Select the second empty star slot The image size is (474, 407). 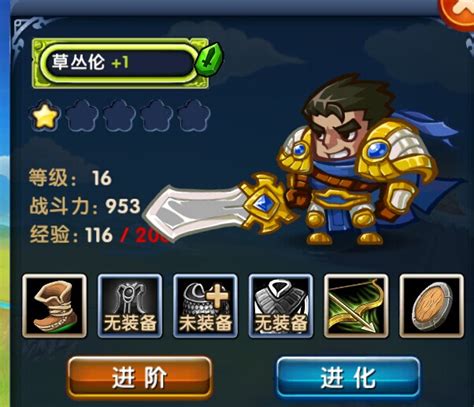82,116
